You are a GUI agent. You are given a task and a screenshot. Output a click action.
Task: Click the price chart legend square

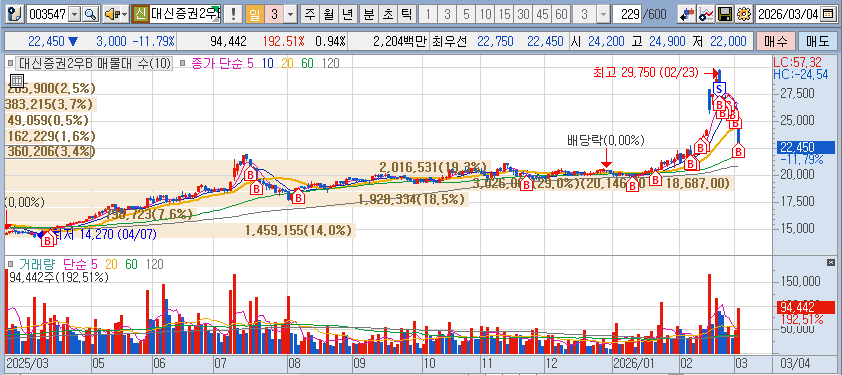pyautogui.click(x=11, y=63)
